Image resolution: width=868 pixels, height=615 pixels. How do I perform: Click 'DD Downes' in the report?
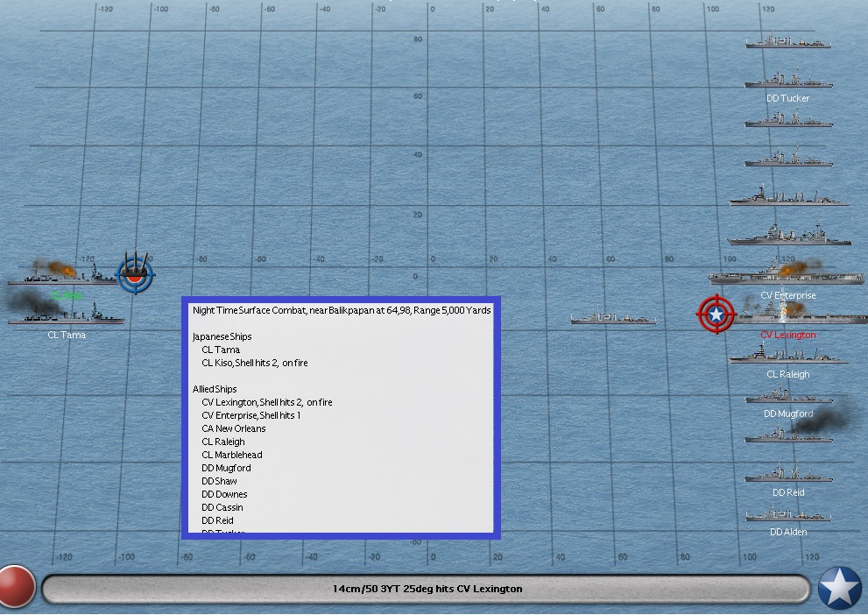pos(224,494)
